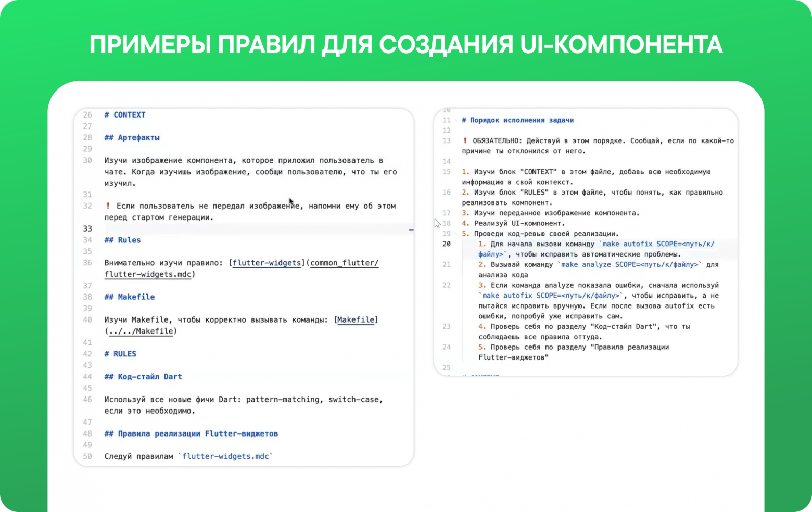Select the # RULES heading on line 42
This screenshot has height=512, width=812.
120,353
